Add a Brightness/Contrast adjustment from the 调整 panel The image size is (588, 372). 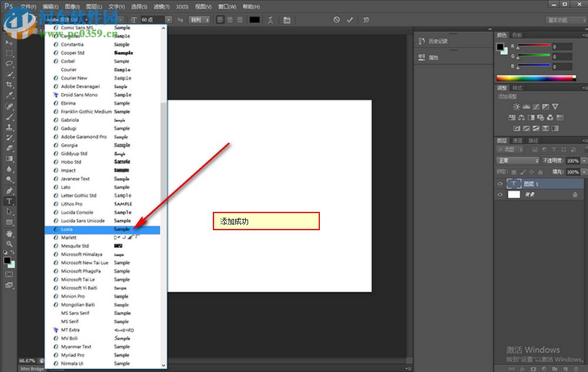pyautogui.click(x=517, y=106)
